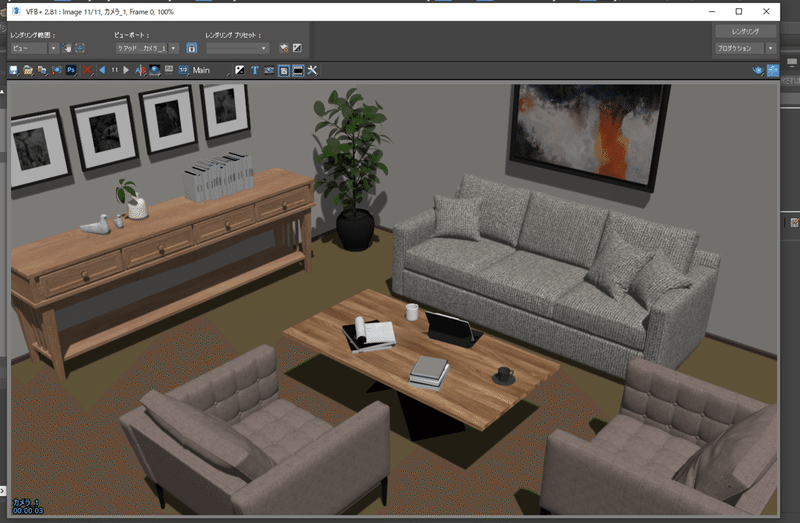Viewport: 800px width, 523px height.
Task: Click the copy image to clipboard icon
Action: point(42,70)
